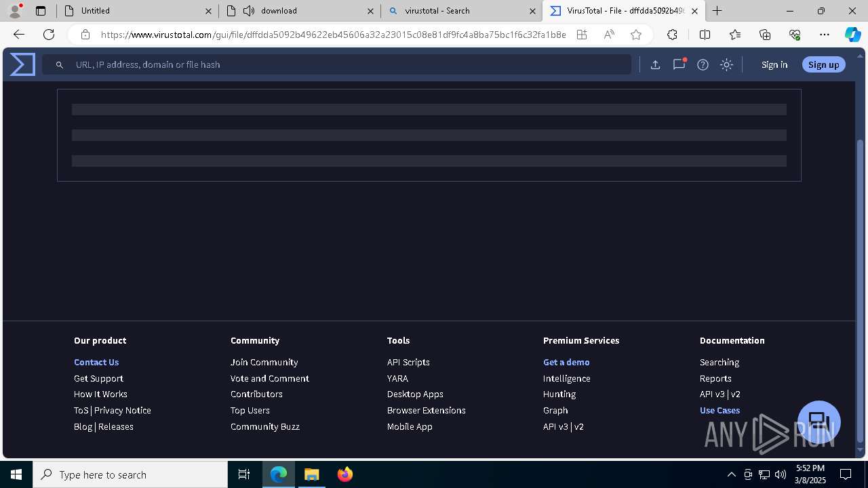
Task: Open the Mobile App link
Action: pyautogui.click(x=410, y=427)
